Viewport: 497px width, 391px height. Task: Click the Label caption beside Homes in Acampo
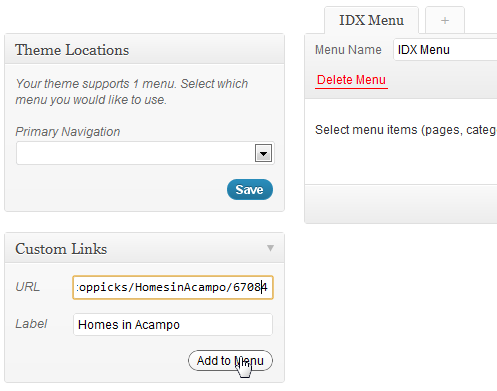[31, 324]
